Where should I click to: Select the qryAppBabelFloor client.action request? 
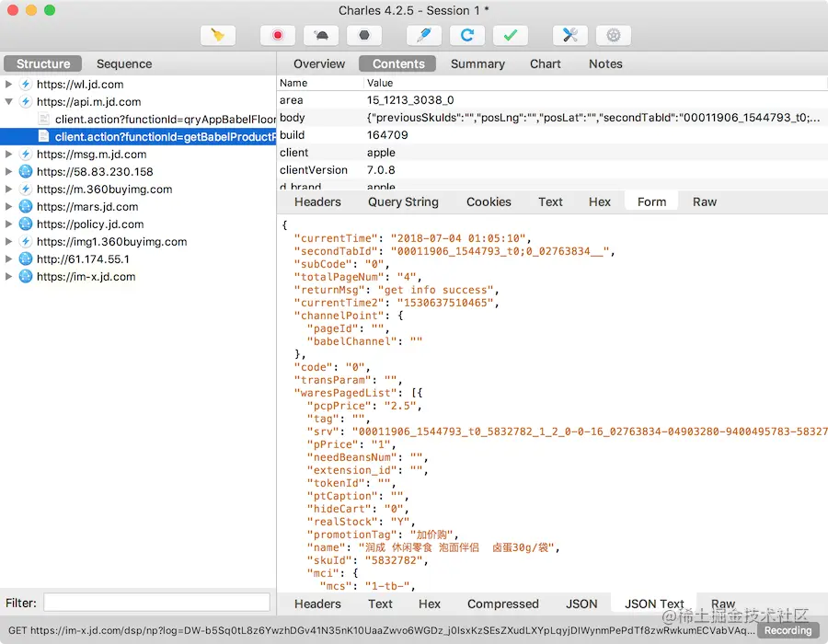coord(166,120)
